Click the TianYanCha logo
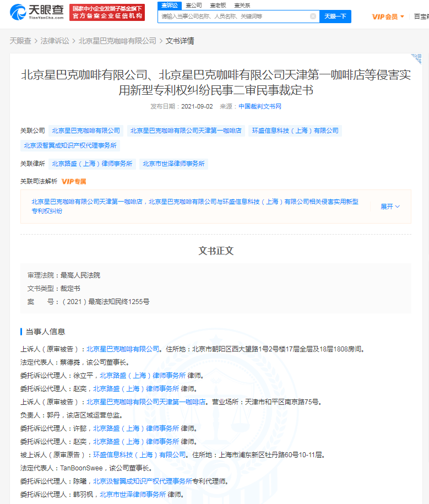The image size is (429, 504). (x=37, y=12)
